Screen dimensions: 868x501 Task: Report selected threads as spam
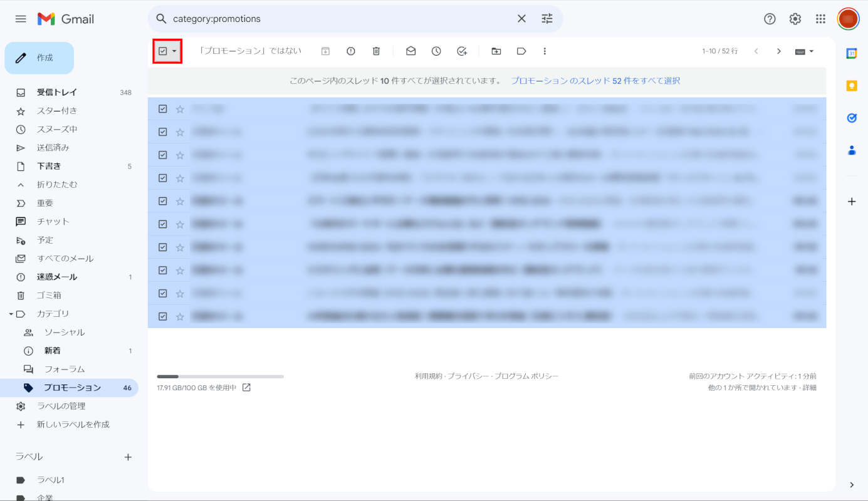351,51
